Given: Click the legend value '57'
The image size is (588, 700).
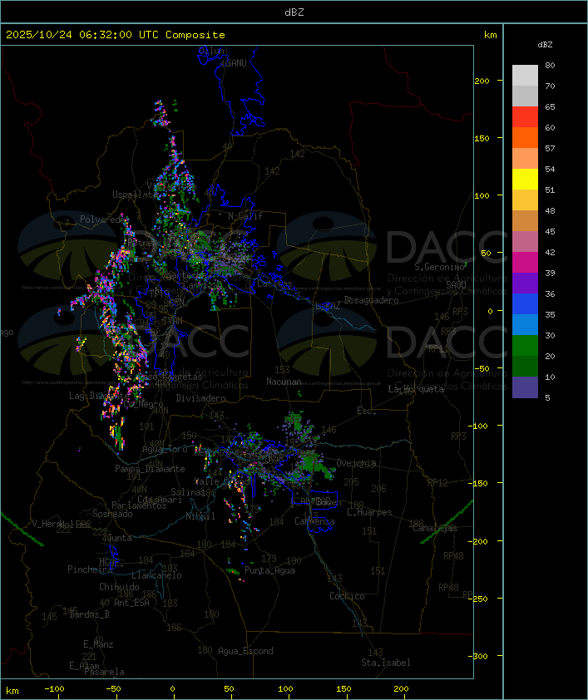Looking at the screenshot, I should coord(550,148).
